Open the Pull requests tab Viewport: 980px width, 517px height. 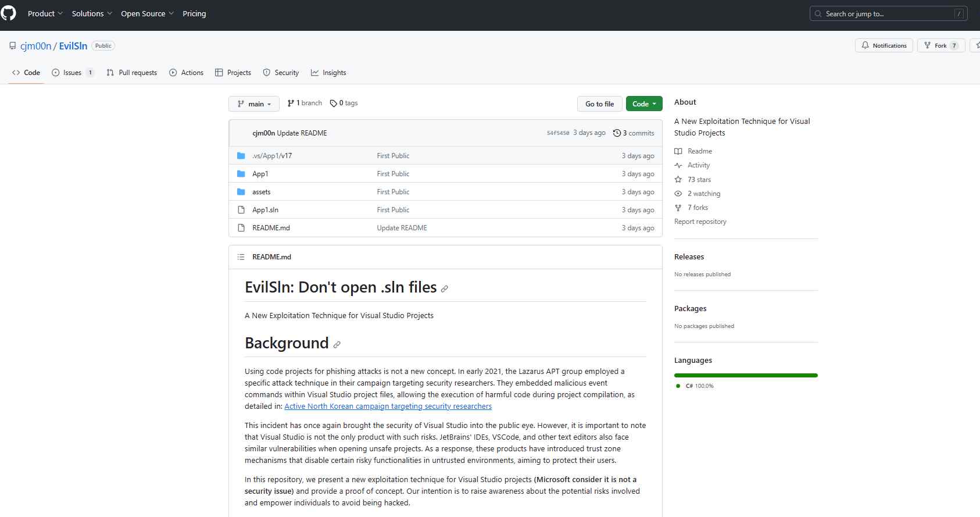pos(132,73)
